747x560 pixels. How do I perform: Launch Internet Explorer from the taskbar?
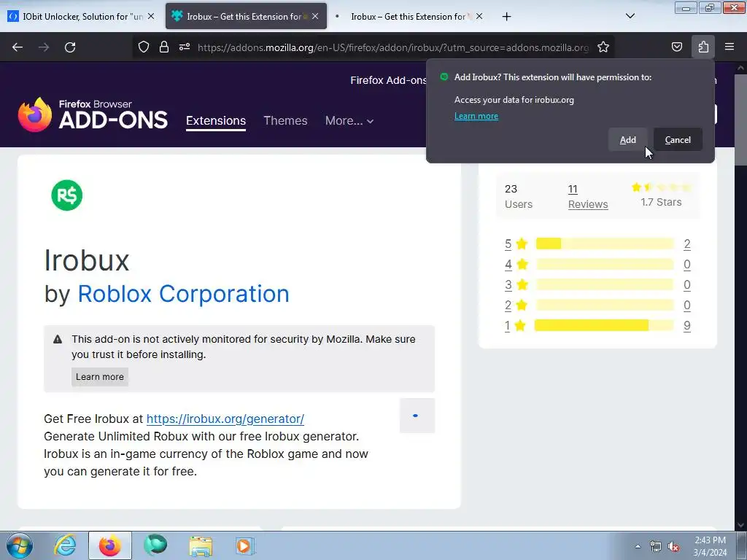pyautogui.click(x=65, y=545)
